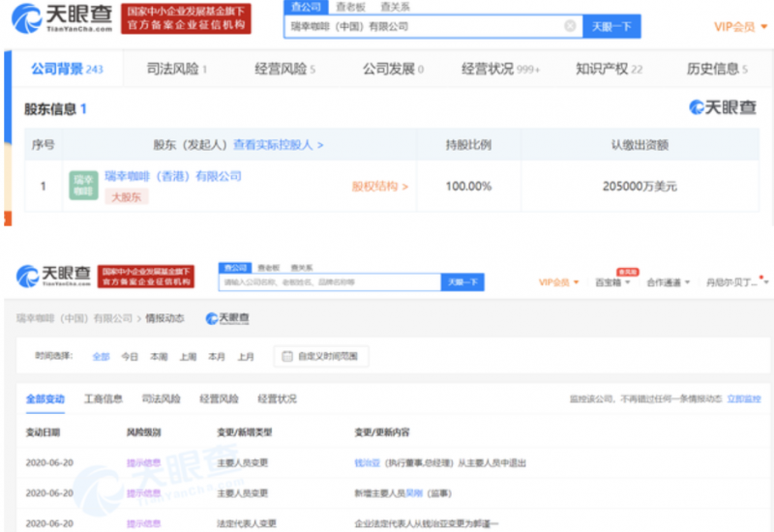Select the 查关系 tab in top search
774x532 pixels.
[395, 7]
